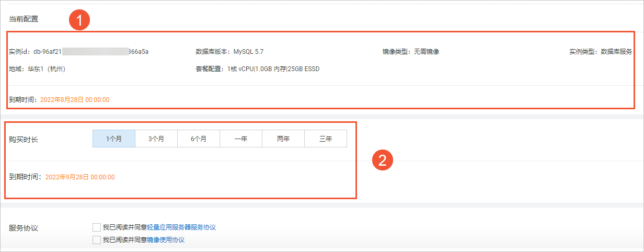The image size is (644, 252).
Task: Select the 1个月 purchase duration
Action: point(114,139)
